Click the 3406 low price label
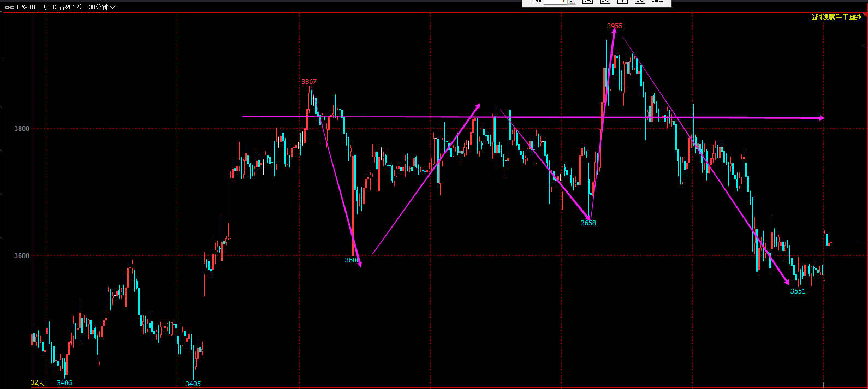This screenshot has height=389, width=868. tap(64, 383)
